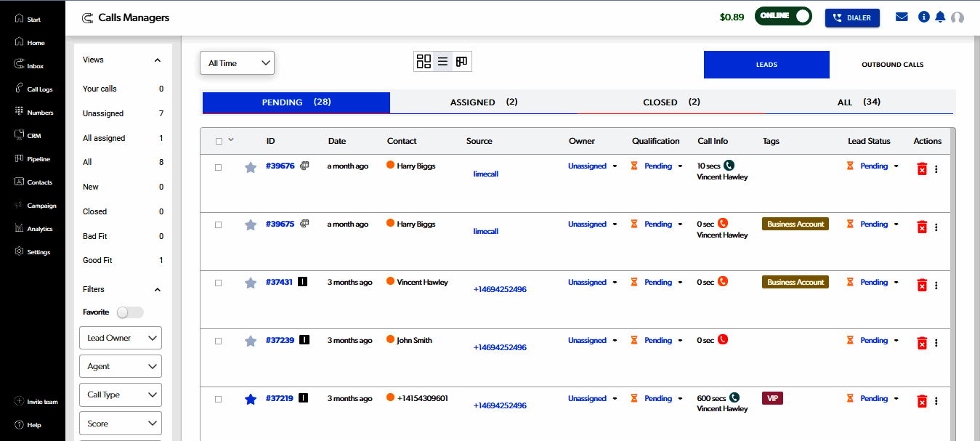980x441 pixels.
Task: Click the DIALER button
Action: point(852,17)
